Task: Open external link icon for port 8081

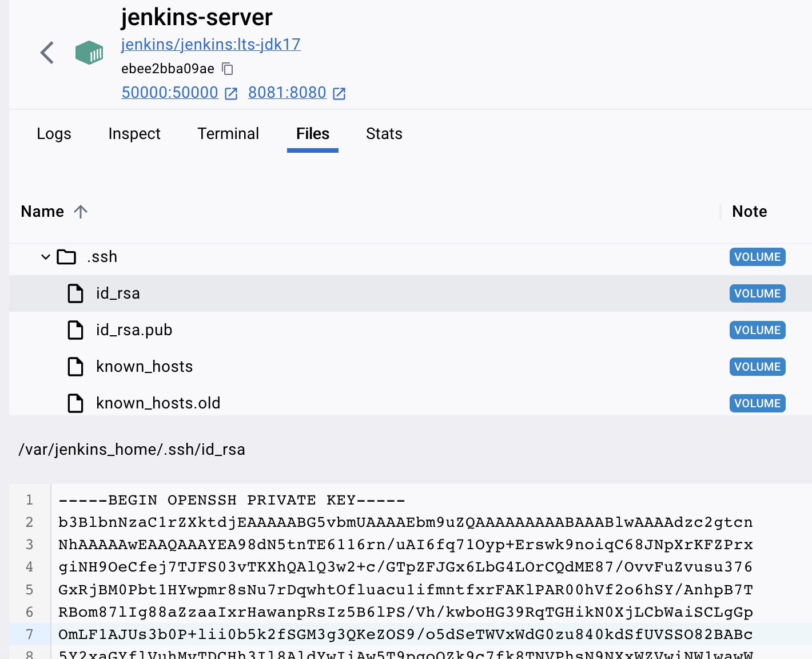Action: pos(339,93)
